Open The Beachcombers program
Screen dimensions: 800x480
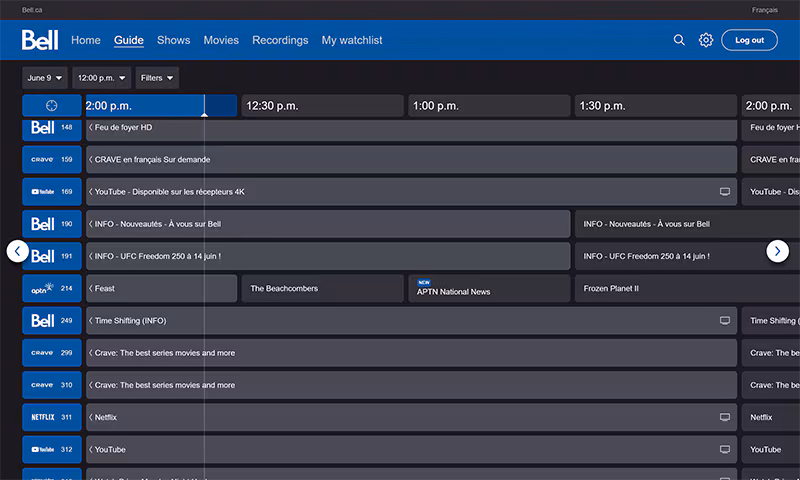click(x=322, y=288)
